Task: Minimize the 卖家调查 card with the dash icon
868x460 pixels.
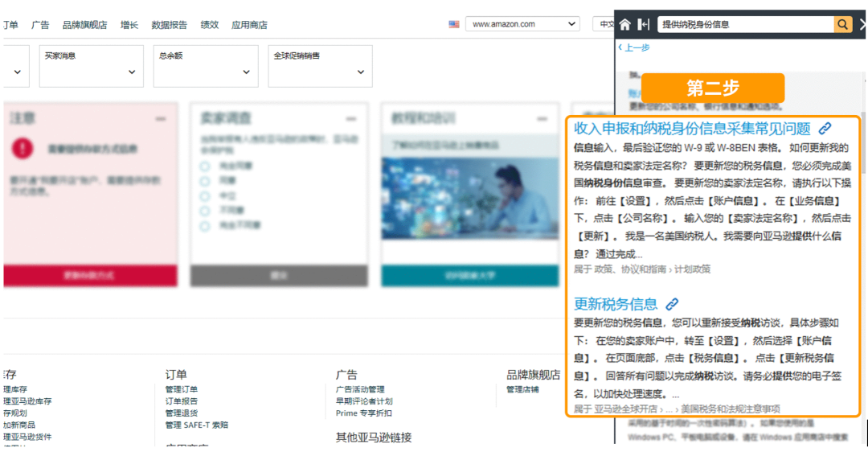Action: click(x=351, y=119)
